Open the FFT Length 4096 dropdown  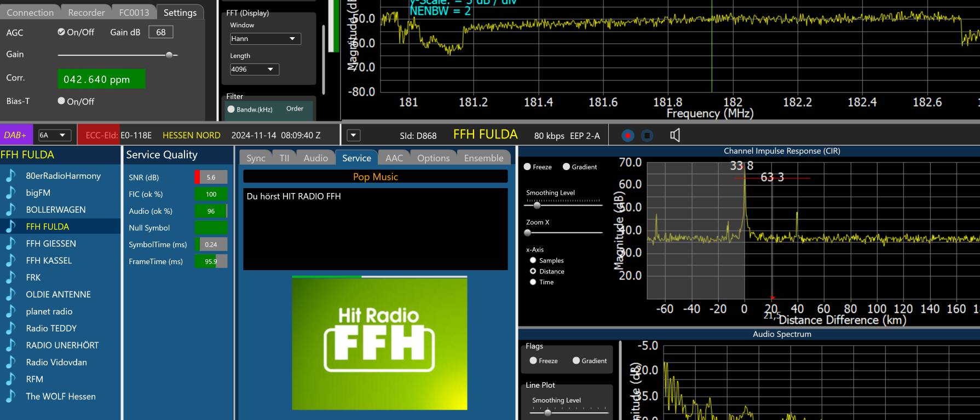coord(254,69)
